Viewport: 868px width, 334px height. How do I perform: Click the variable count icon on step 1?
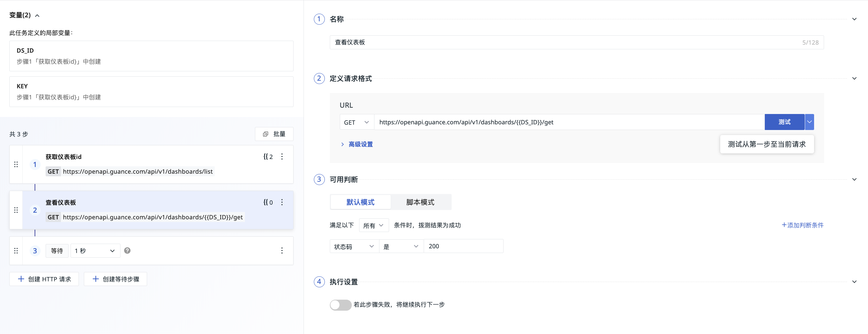[268, 157]
